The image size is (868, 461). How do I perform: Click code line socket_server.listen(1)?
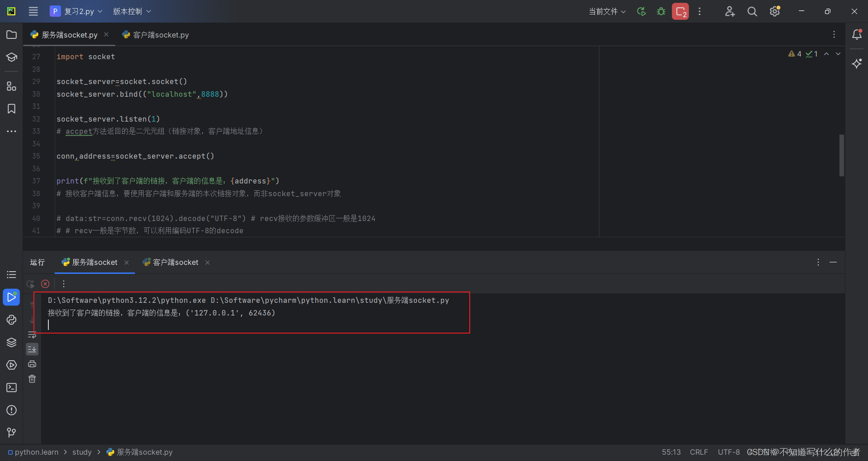(108, 119)
